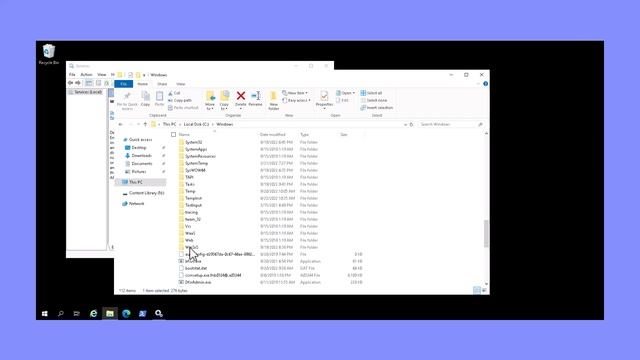Collapse the ribbon with the chevron
The image size is (640, 360).
478,84
